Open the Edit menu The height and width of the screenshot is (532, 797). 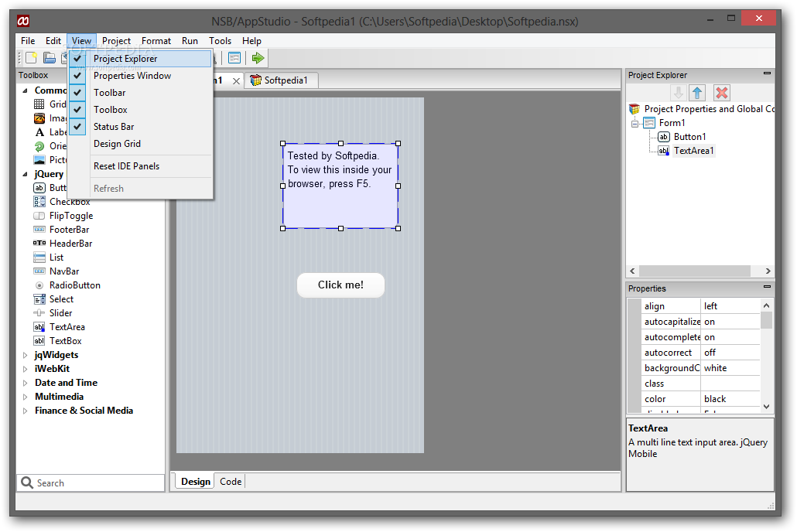click(53, 41)
